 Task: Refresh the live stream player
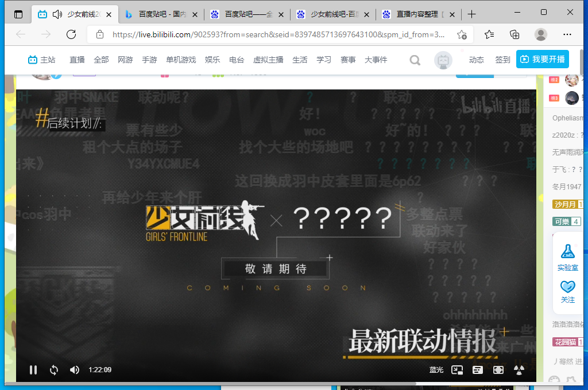pos(54,370)
